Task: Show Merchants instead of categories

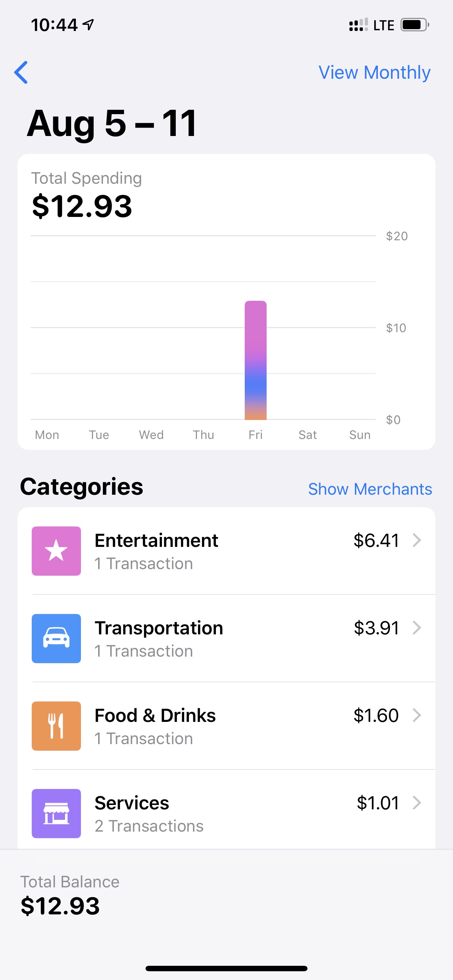Action: pos(370,489)
